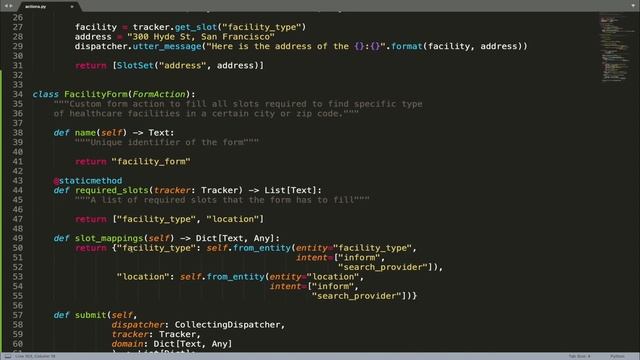Viewport: 640px width, 360px height.
Task: Close the actions.py tab
Action: point(72,7)
